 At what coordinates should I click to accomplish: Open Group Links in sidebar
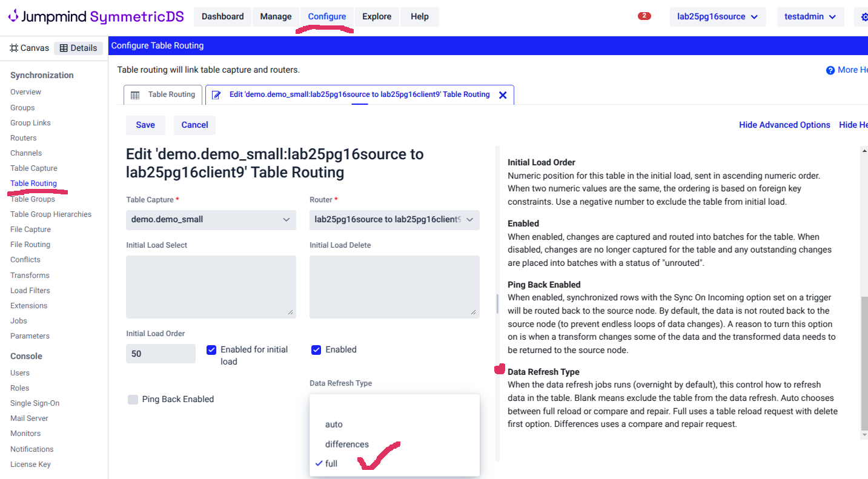[x=30, y=123]
